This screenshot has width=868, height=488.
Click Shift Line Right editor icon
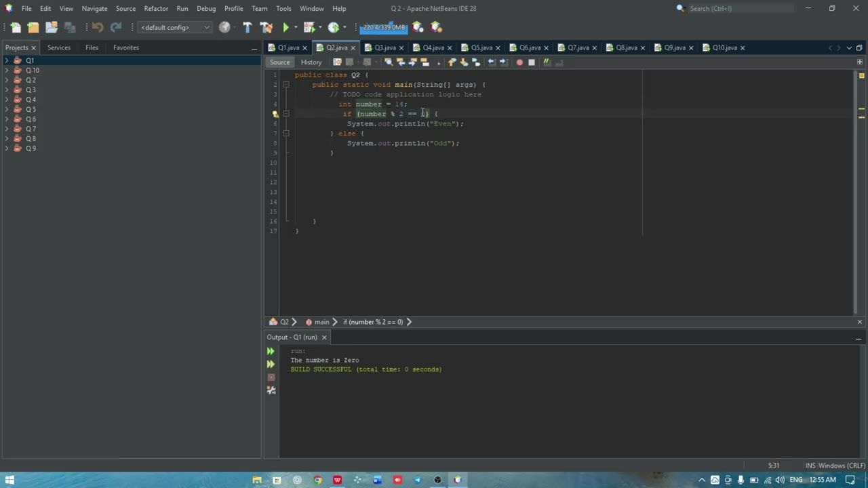click(x=503, y=62)
